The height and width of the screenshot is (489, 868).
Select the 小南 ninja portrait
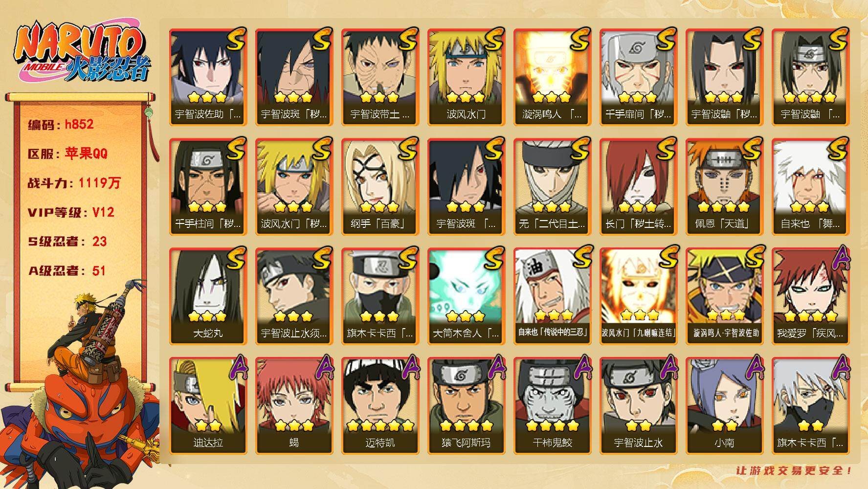(x=725, y=405)
